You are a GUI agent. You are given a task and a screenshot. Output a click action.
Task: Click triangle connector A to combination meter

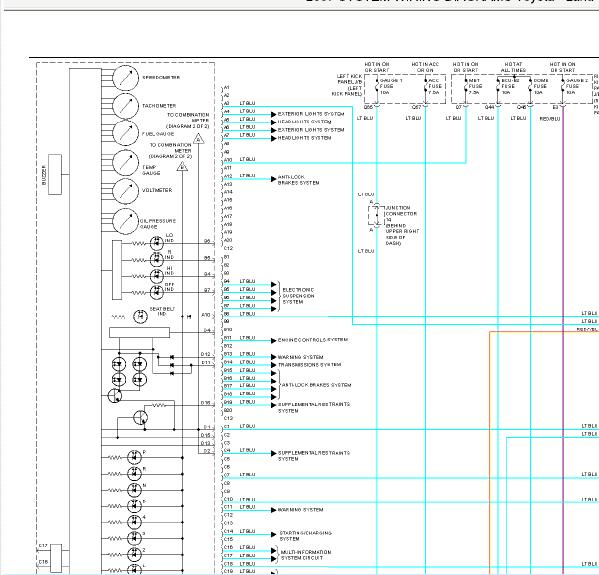[x=198, y=138]
